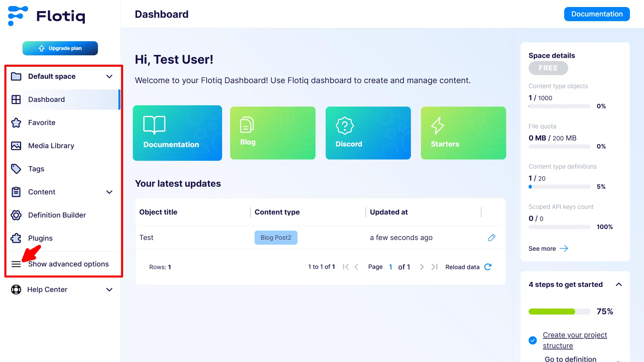Viewport: 644px width, 362px height.
Task: Go to Plugins in the sidebar
Action: coord(40,238)
